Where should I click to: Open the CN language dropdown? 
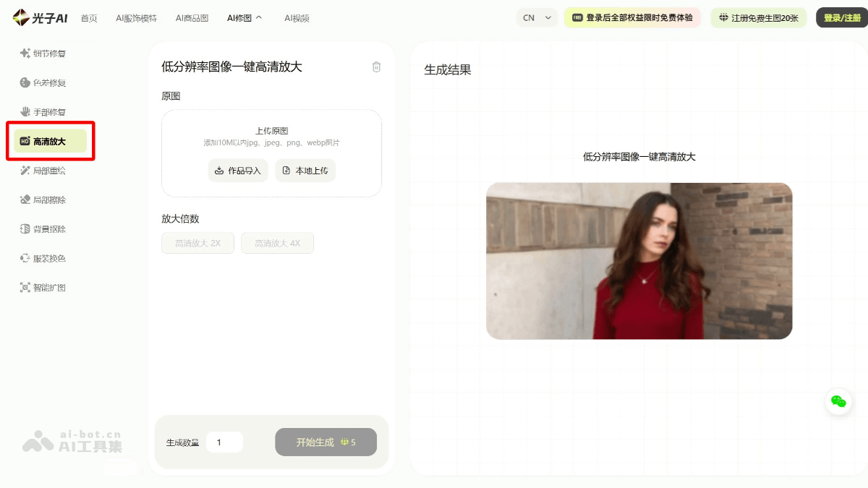click(x=537, y=17)
